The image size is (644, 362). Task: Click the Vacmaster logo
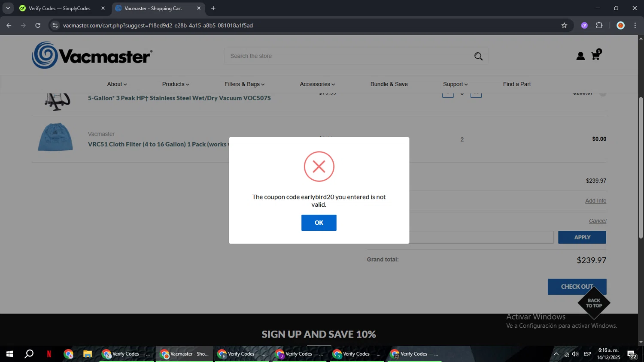[x=92, y=55]
